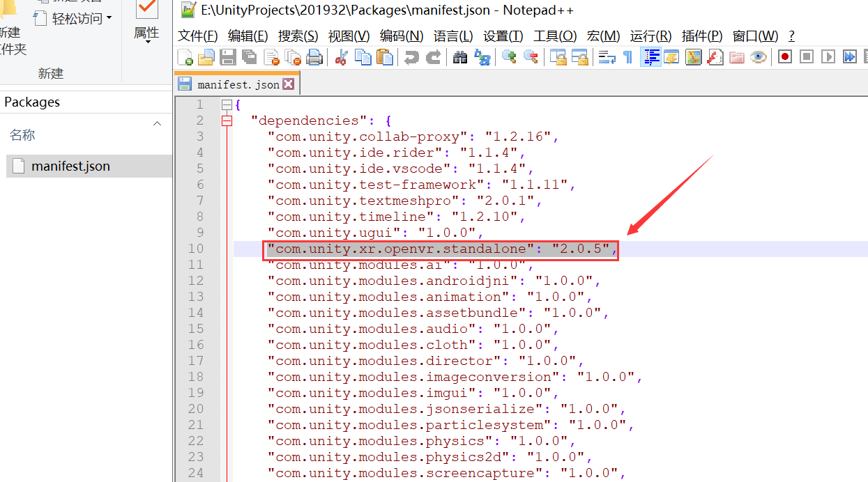Click the "com.unity.modules.screencapture" line

coord(447,473)
